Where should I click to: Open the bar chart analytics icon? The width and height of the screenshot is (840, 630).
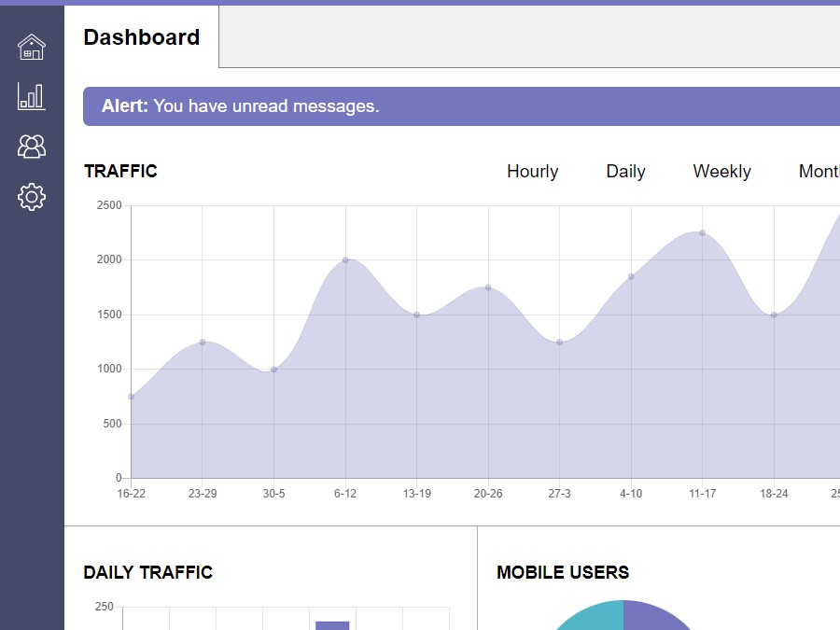(x=32, y=96)
